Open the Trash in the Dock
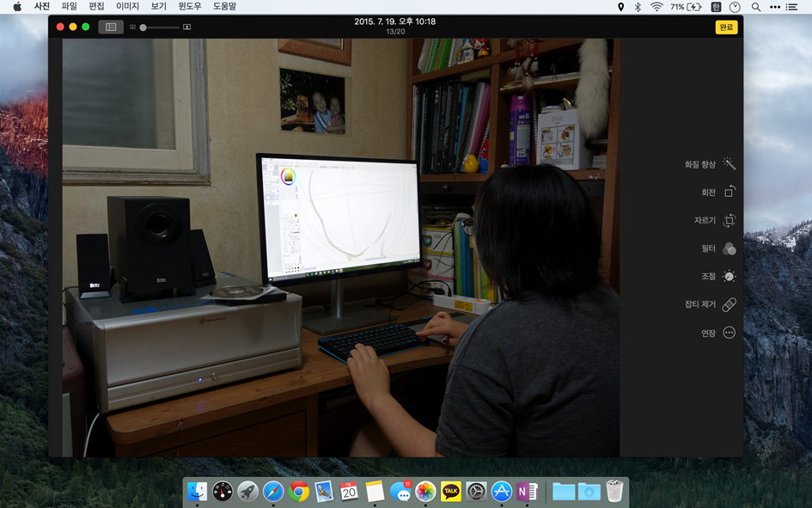 [x=614, y=491]
